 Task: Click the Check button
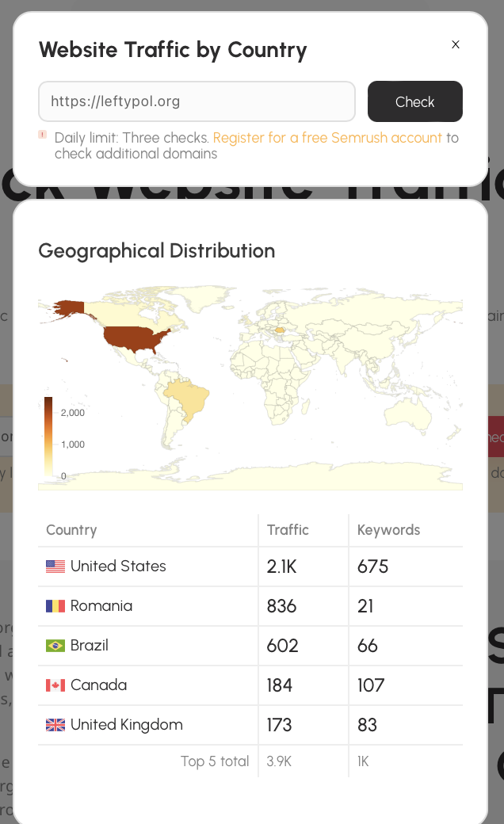(x=414, y=101)
